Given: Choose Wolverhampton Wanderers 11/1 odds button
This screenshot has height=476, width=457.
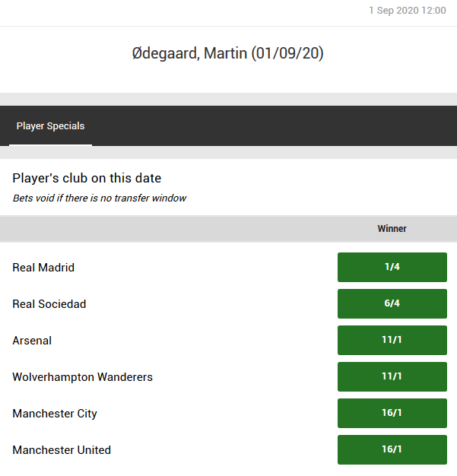Looking at the screenshot, I should click(x=392, y=376).
